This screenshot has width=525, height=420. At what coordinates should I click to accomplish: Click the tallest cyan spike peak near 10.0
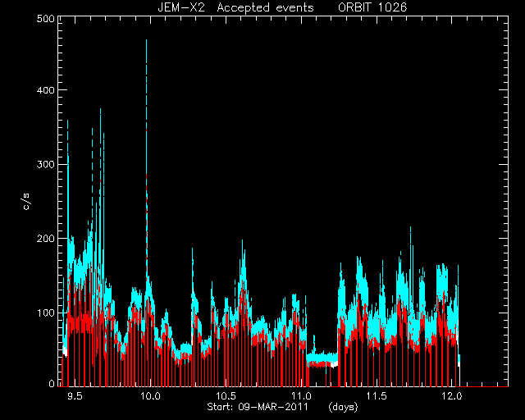point(146,41)
